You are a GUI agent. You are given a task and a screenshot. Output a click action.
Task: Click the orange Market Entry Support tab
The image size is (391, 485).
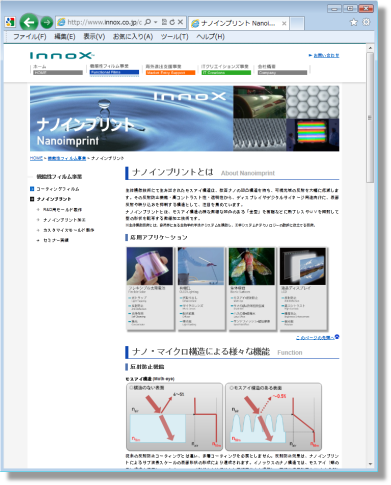(x=170, y=72)
